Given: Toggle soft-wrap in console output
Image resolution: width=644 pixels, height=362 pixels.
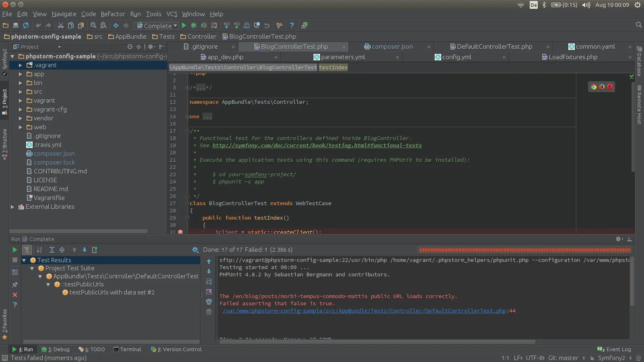Looking at the screenshot, I should click(209, 282).
